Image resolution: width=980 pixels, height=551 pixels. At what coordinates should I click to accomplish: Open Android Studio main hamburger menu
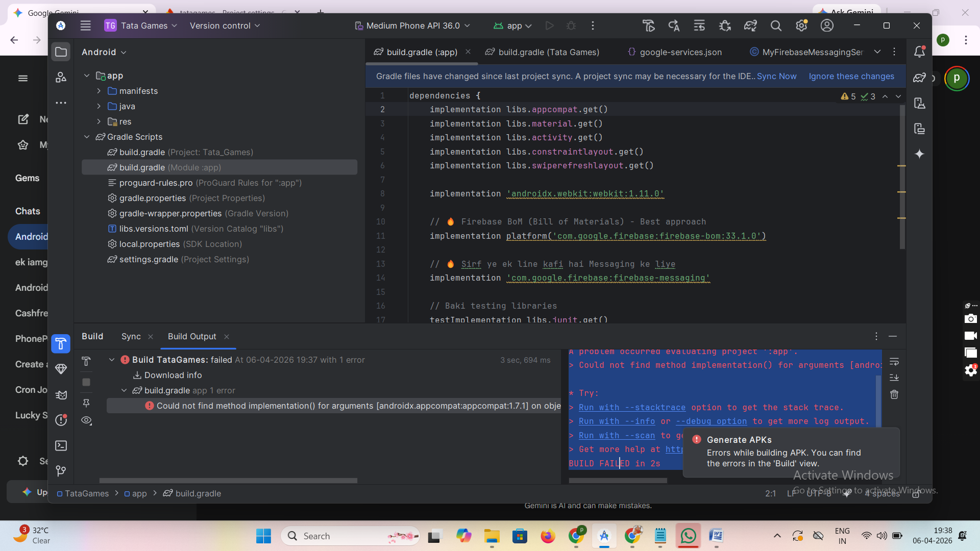pos(85,26)
